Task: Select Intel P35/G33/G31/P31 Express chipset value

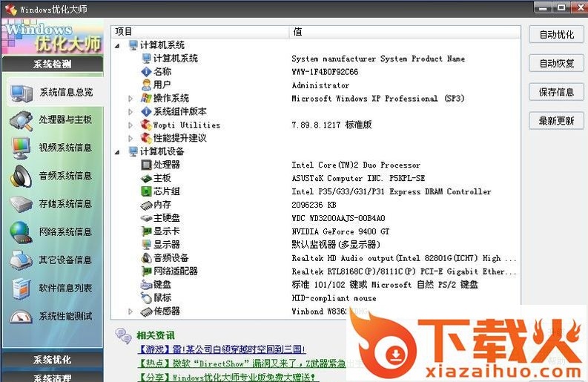Action: click(391, 191)
